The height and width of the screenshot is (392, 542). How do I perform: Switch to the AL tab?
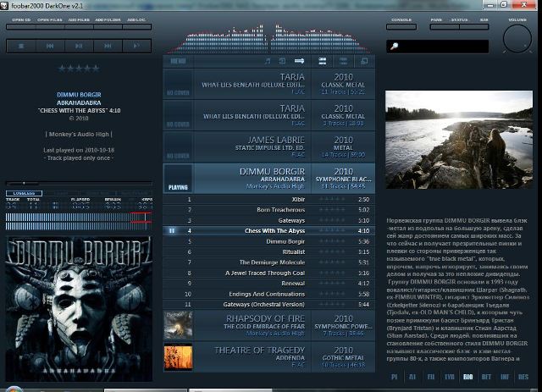[412, 377]
